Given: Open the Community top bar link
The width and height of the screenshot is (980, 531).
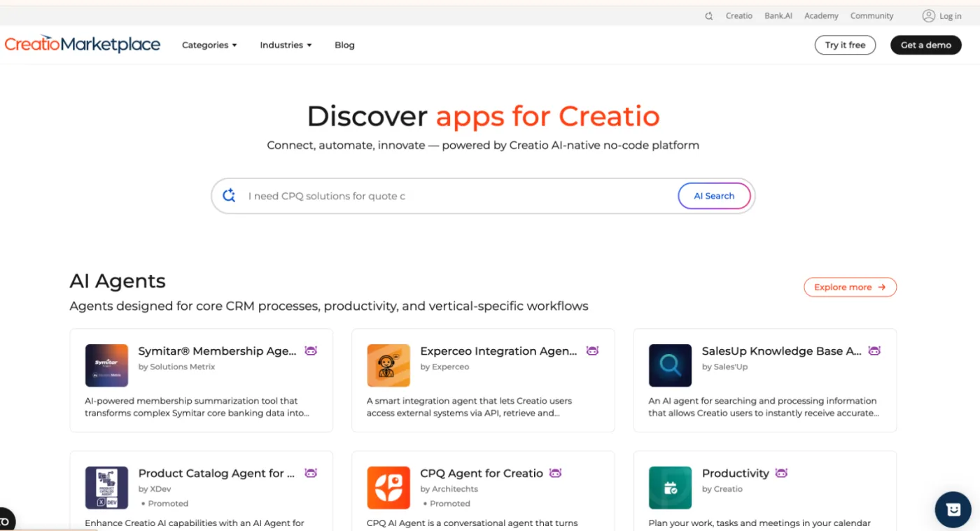Looking at the screenshot, I should 871,16.
